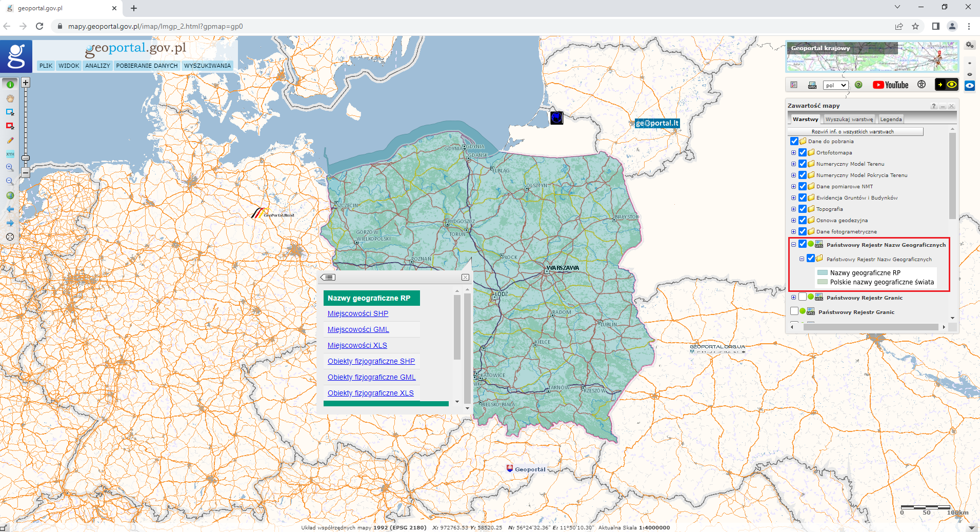This screenshot has width=980, height=532.
Task: Select the zoom in magnifier tool
Action: pyautogui.click(x=10, y=167)
